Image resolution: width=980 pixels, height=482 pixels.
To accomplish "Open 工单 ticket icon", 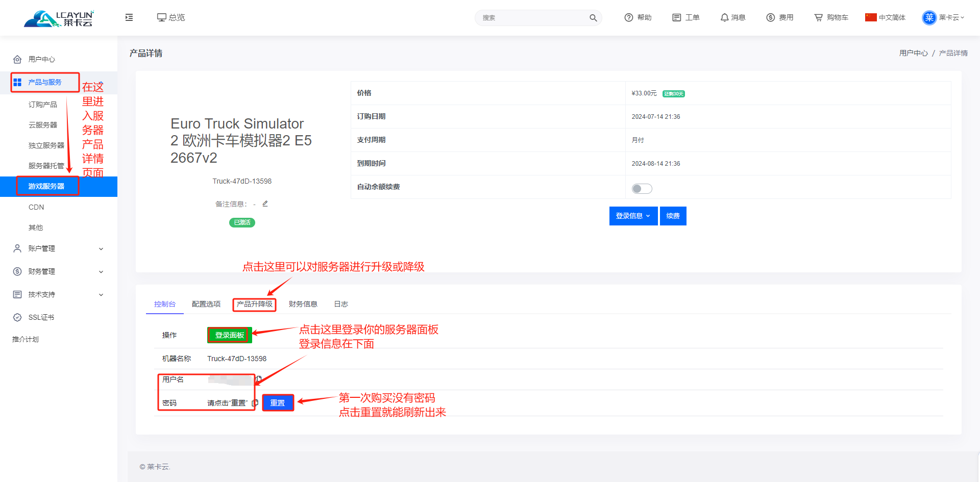I will pos(677,17).
